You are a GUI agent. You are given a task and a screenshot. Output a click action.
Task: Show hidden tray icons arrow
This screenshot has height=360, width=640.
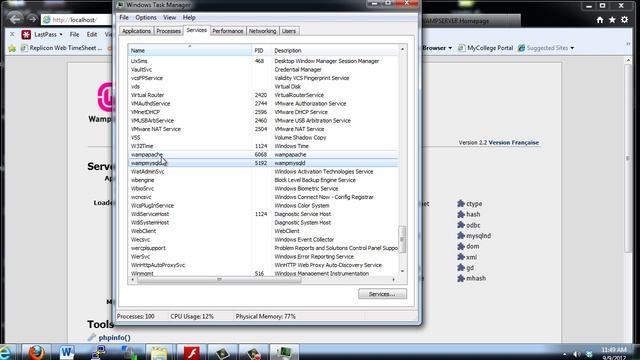[x=564, y=354]
